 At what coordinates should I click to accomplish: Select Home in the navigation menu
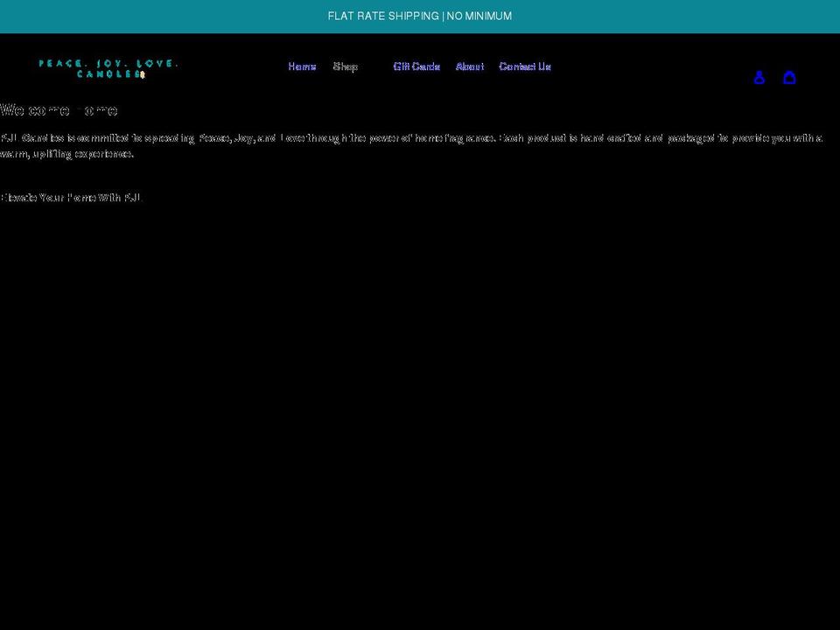point(302,66)
